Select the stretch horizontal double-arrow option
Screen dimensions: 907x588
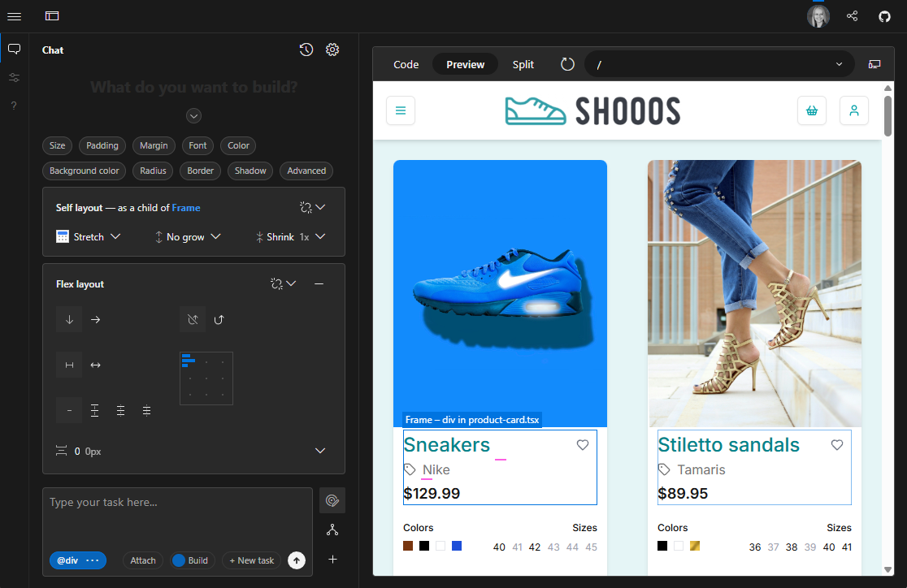[x=95, y=365]
